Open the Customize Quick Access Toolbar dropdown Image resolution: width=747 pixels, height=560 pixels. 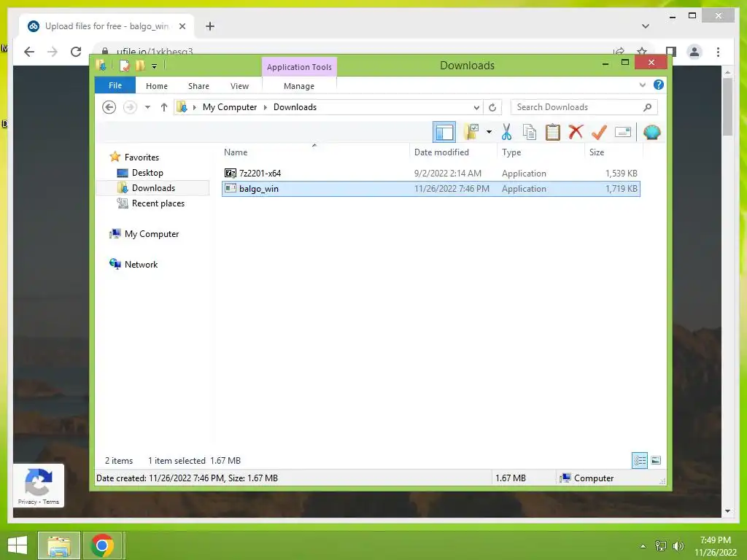[x=154, y=66]
